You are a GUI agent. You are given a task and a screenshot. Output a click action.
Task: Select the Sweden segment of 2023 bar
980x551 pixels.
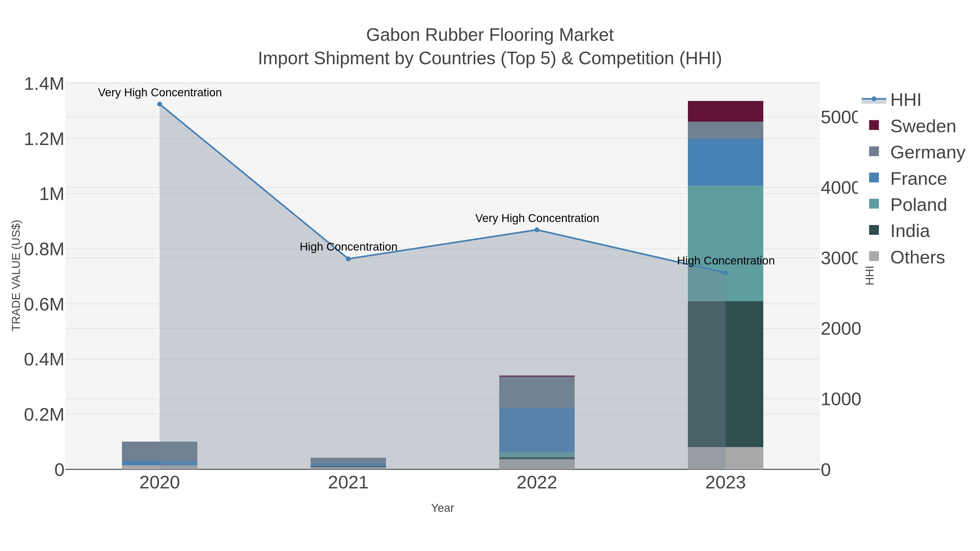tap(725, 111)
